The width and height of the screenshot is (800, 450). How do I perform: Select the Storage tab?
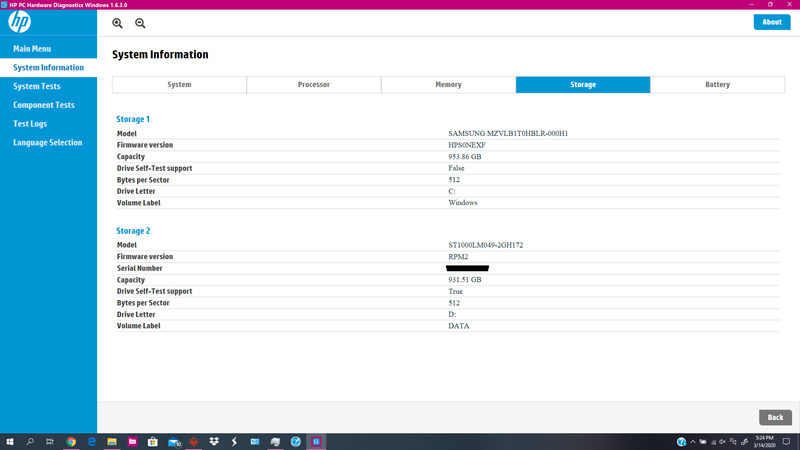pos(583,85)
